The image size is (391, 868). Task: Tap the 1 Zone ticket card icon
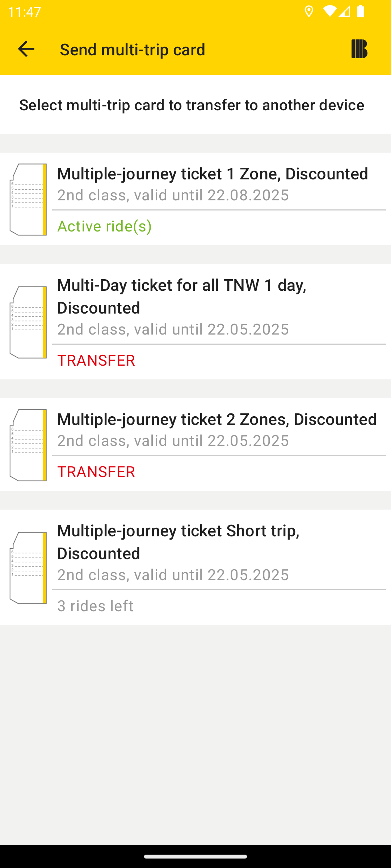28,200
